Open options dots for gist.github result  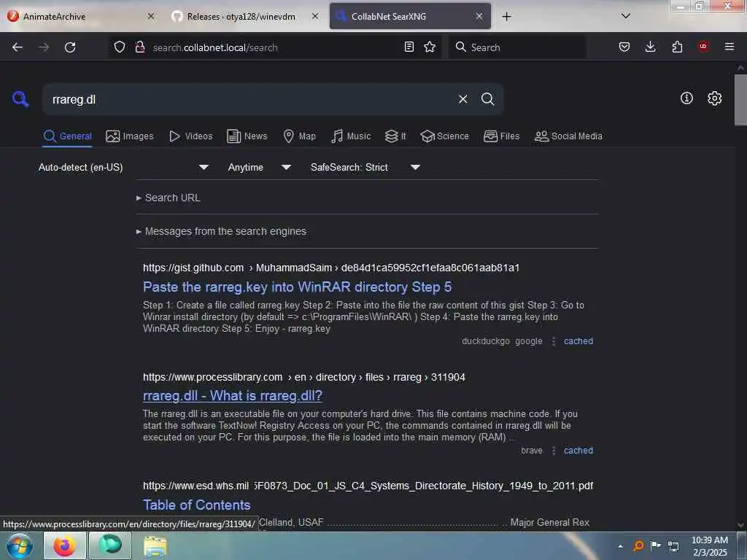pos(553,341)
